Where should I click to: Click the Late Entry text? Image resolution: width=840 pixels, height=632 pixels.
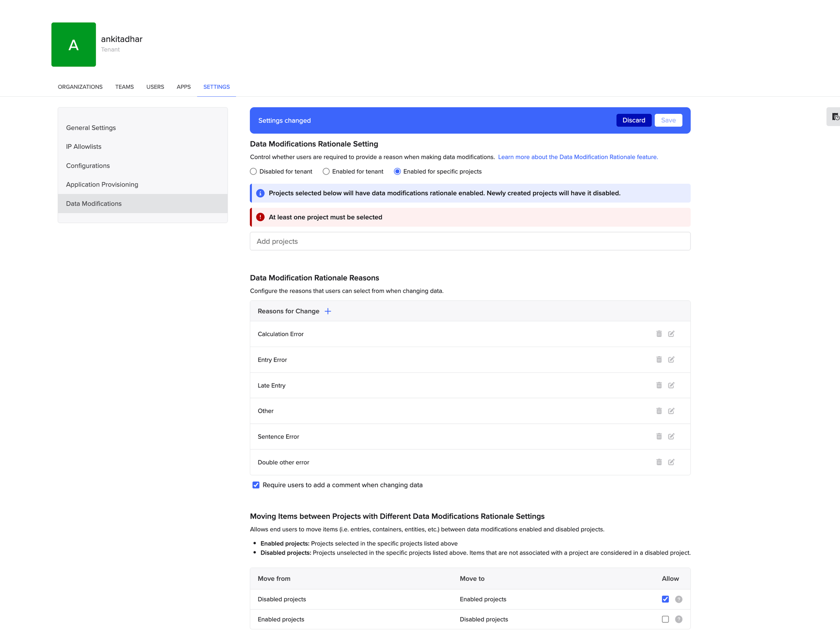tap(271, 386)
